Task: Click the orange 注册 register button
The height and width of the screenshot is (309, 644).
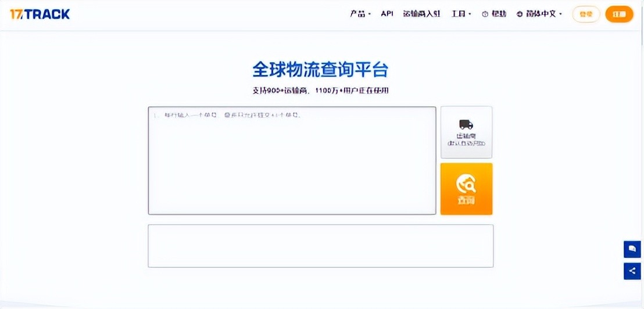Action: [x=619, y=15]
